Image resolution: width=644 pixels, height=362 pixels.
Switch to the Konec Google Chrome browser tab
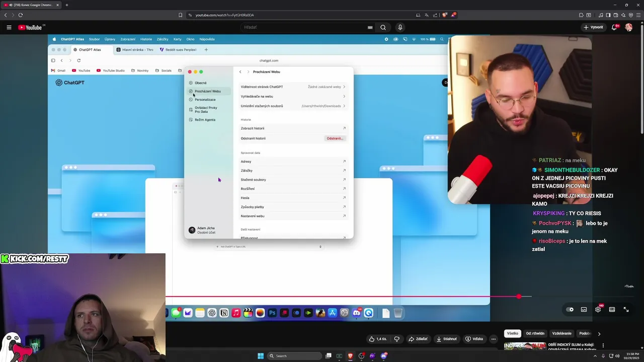30,5
